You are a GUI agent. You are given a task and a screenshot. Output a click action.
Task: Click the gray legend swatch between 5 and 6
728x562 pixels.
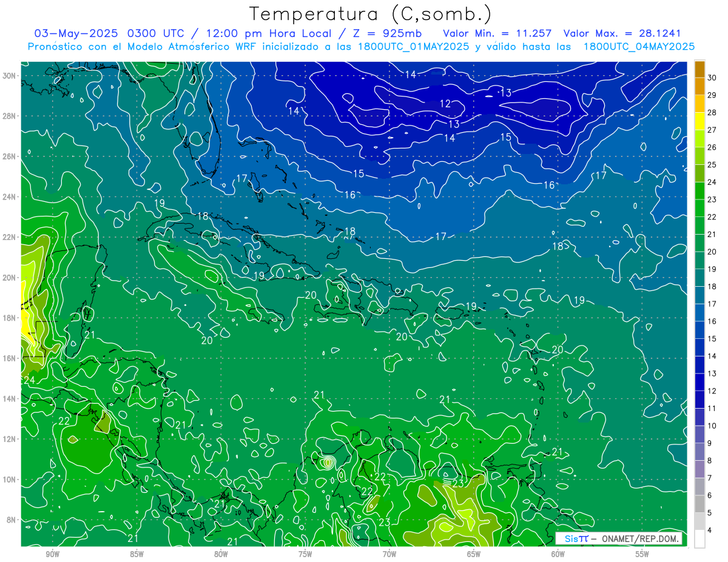700,504
